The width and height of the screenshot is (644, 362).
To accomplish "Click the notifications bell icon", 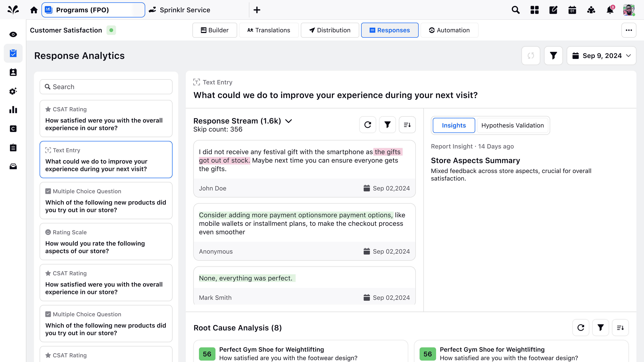I will (x=610, y=10).
